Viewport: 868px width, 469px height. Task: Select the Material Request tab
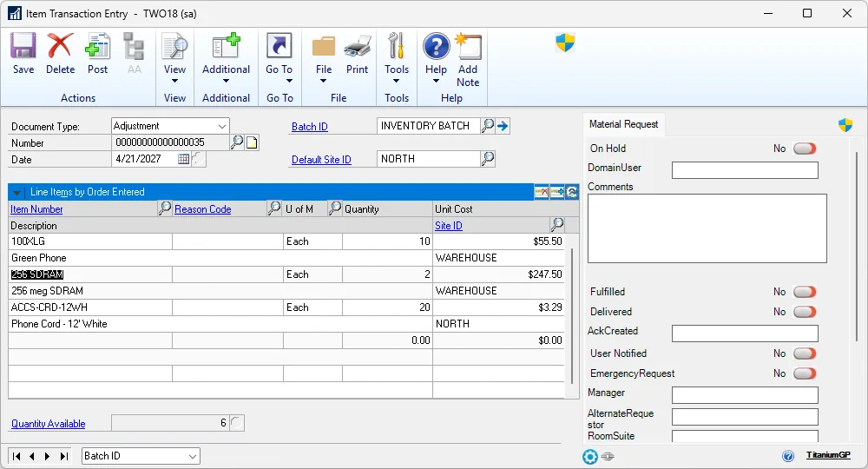point(623,124)
